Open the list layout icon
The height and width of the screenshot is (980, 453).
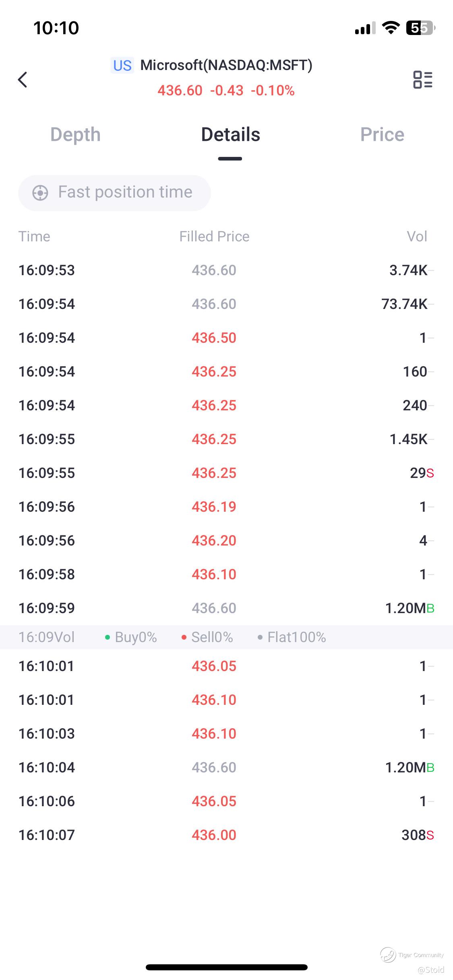(x=422, y=80)
